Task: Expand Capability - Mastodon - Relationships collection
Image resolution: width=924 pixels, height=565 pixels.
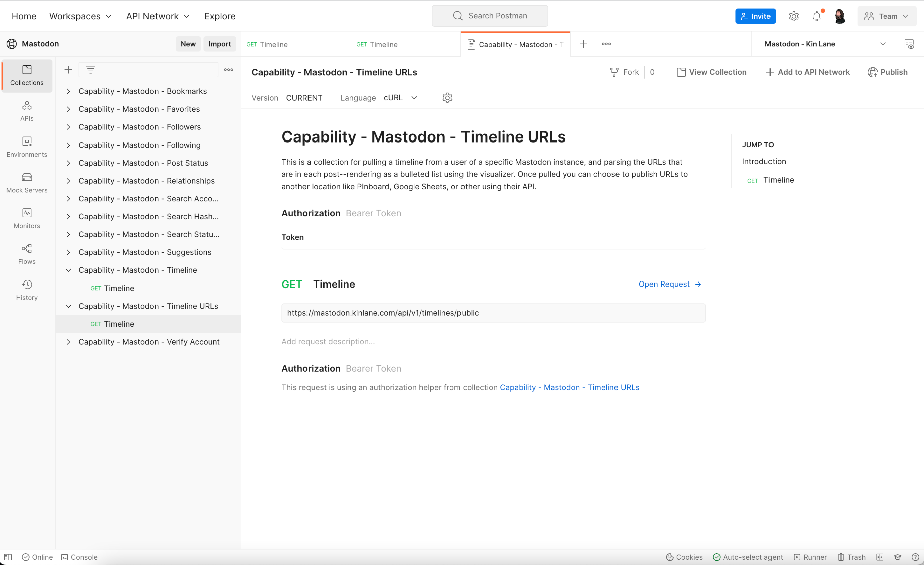Action: point(68,181)
